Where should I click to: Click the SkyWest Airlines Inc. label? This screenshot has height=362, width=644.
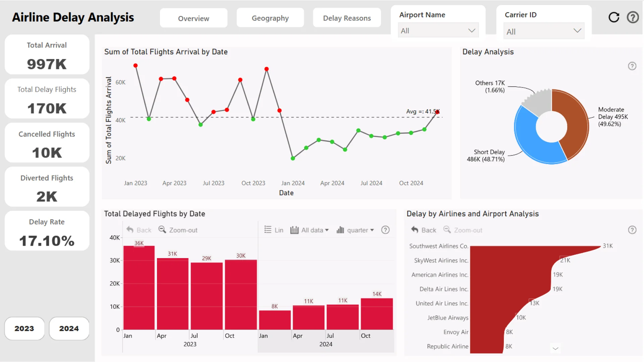441,260
